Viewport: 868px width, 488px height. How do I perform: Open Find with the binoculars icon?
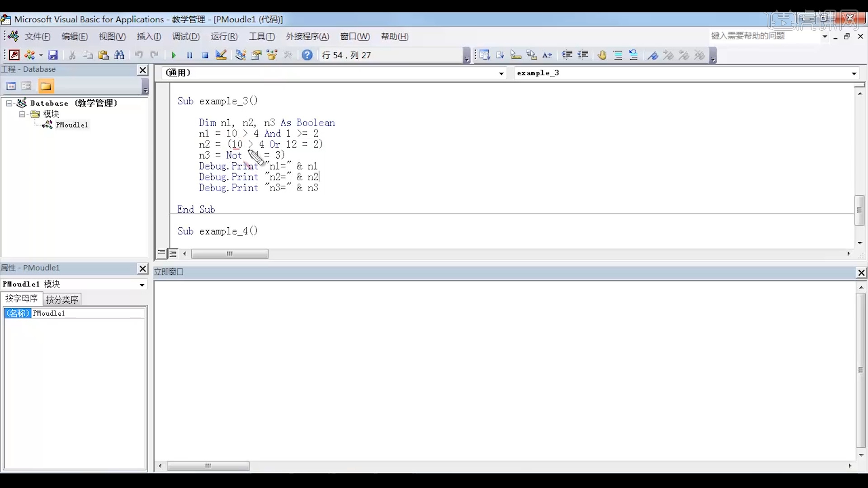pos(119,55)
